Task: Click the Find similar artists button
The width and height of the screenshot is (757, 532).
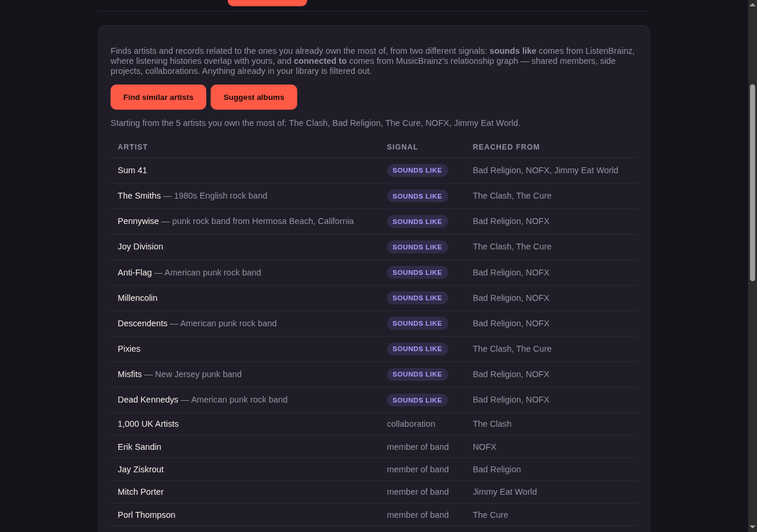Action: coord(158,97)
